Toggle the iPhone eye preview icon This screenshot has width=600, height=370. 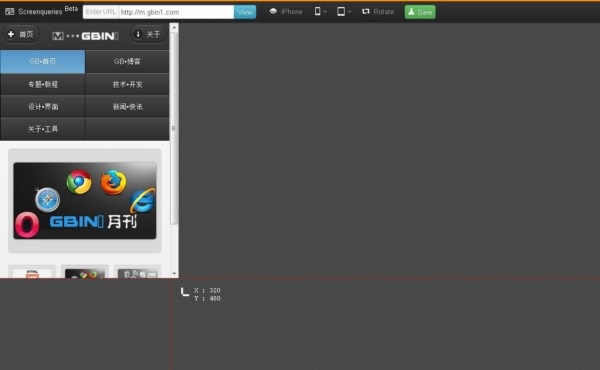coord(273,11)
